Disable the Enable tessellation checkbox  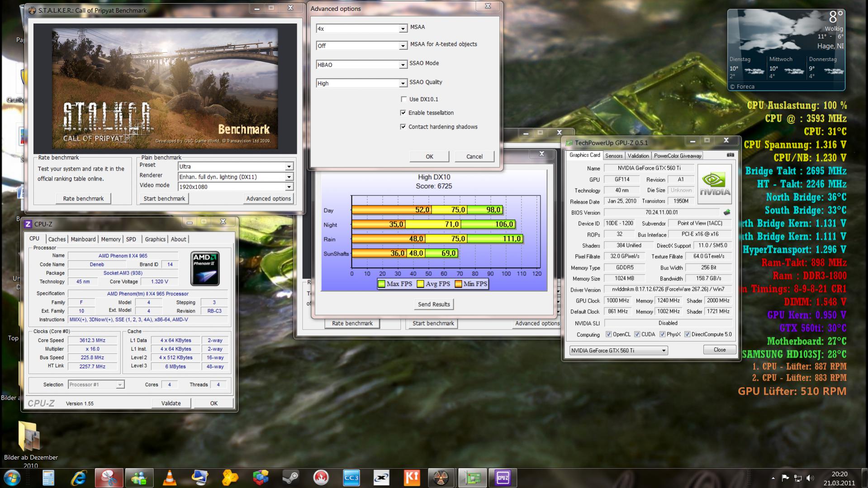(403, 113)
